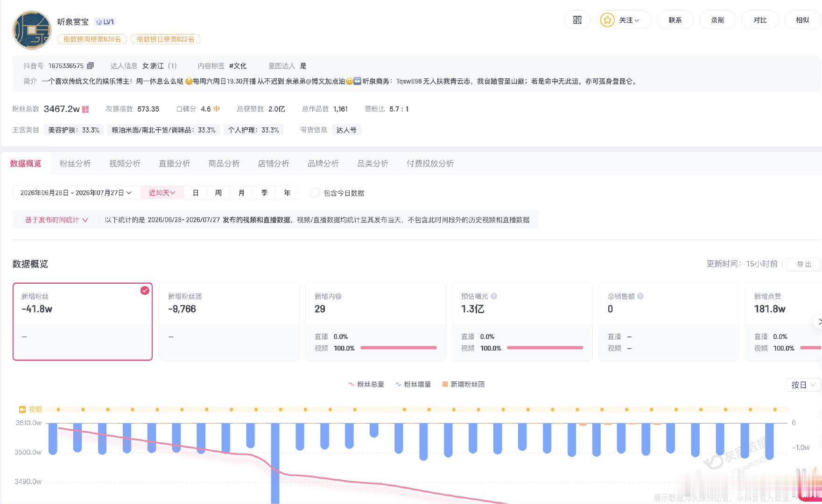The height and width of the screenshot is (504, 822).
Task: Select the 新增点赞 metric card
Action: pos(784,322)
